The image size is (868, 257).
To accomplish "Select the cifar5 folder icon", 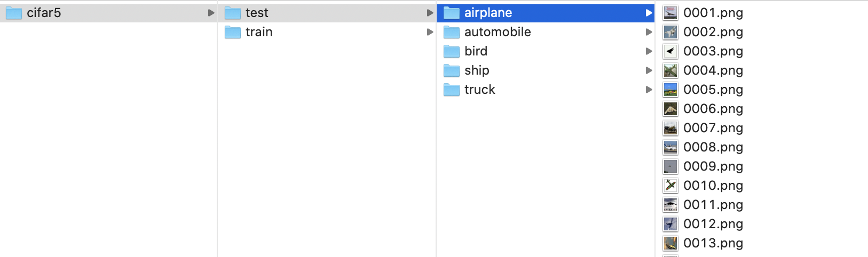I will pos(14,13).
